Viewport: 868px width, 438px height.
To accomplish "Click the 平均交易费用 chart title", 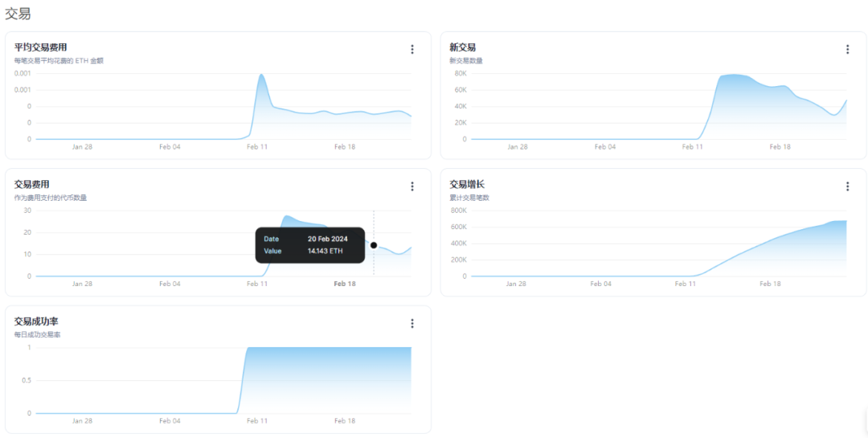I will point(41,47).
